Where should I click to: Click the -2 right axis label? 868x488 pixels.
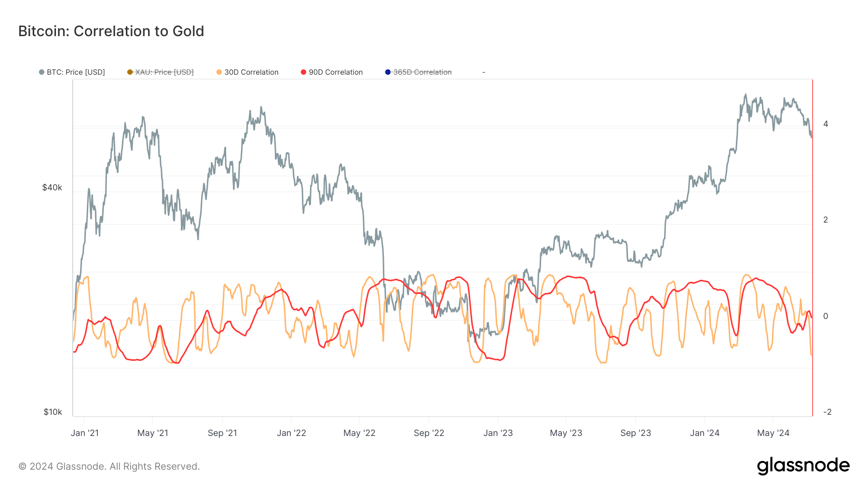(827, 412)
